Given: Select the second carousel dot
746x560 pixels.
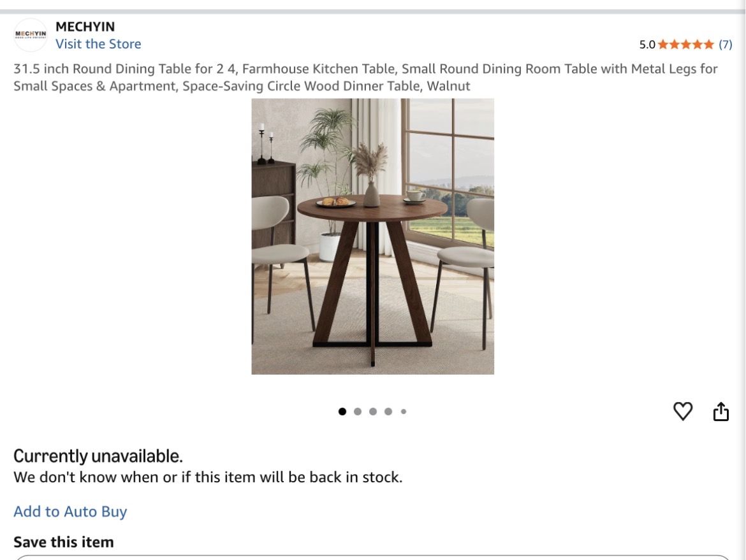Looking at the screenshot, I should tap(358, 411).
